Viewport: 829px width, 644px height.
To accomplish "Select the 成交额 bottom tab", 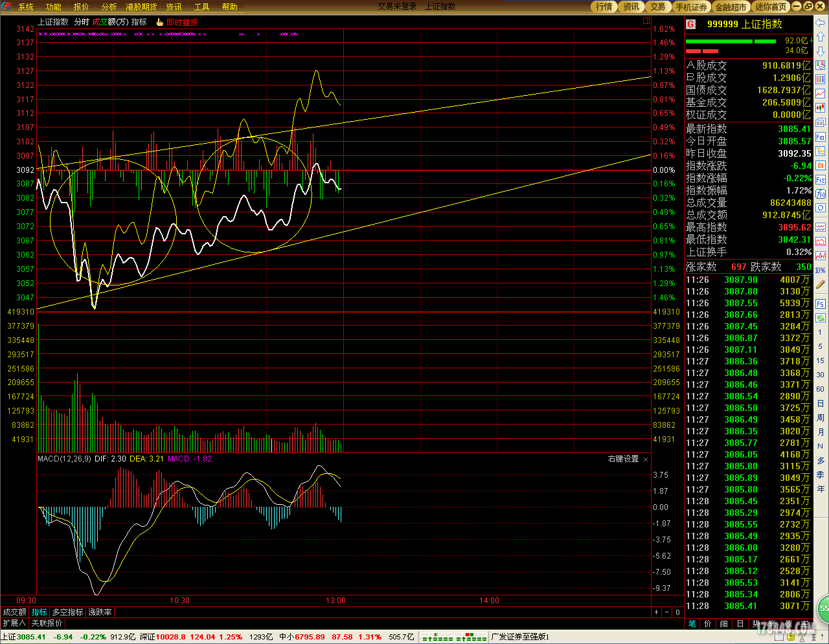I will [x=15, y=612].
